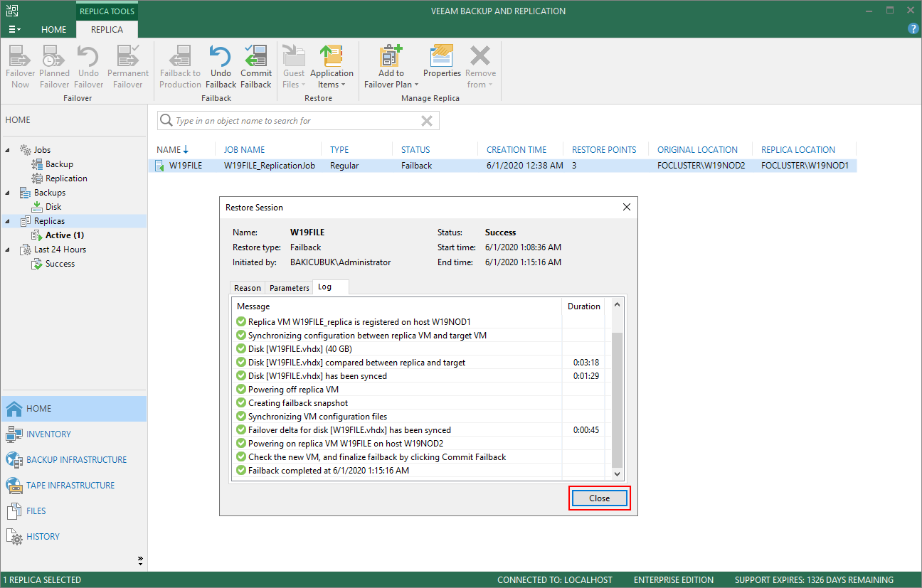
Task: Open the HISTORY navigation view
Action: 74,537
